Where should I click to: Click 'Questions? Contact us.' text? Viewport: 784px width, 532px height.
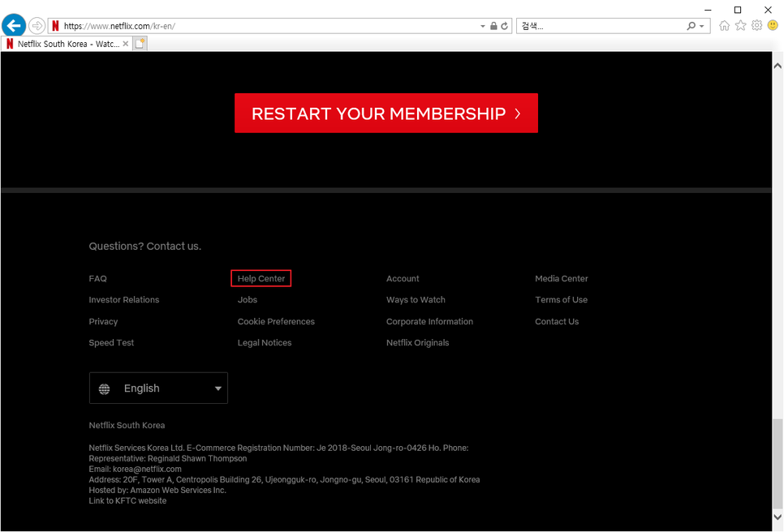[145, 247]
